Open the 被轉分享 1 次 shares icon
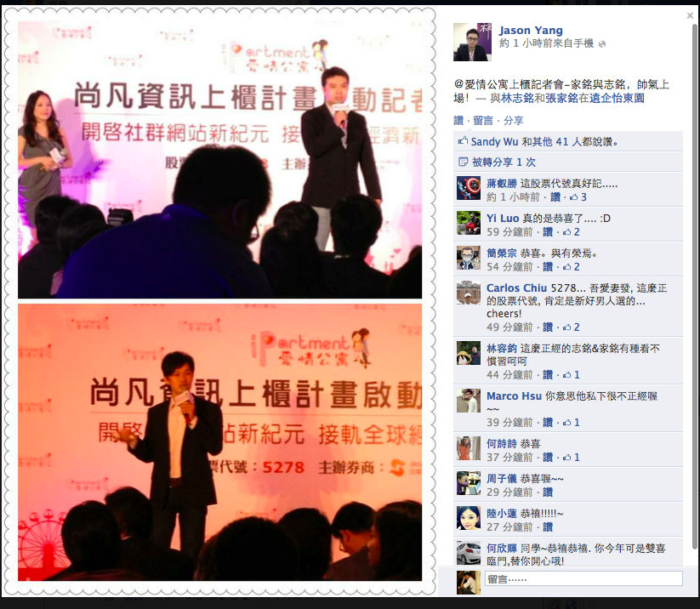700x609 pixels. (x=463, y=162)
